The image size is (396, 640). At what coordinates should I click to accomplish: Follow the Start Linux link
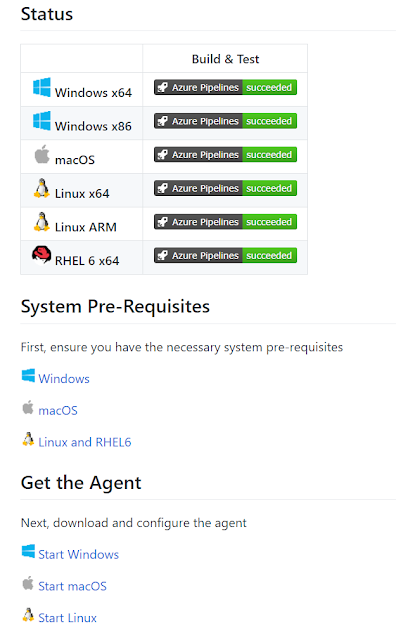click(67, 618)
